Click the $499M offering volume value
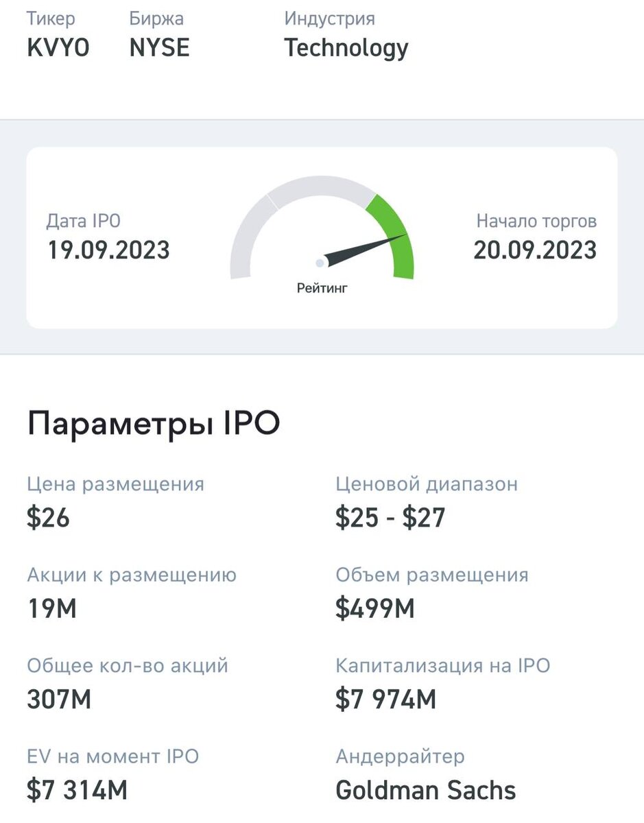The height and width of the screenshot is (823, 644). pyautogui.click(x=375, y=608)
